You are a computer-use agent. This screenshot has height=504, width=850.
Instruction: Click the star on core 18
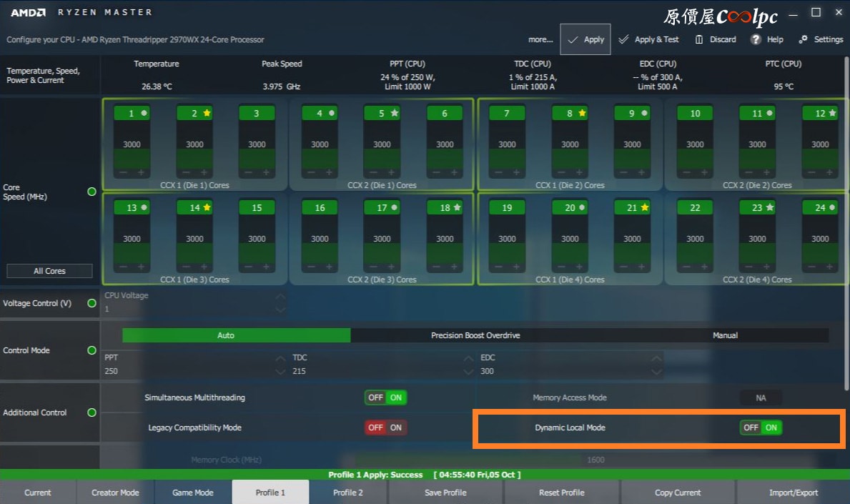457,207
